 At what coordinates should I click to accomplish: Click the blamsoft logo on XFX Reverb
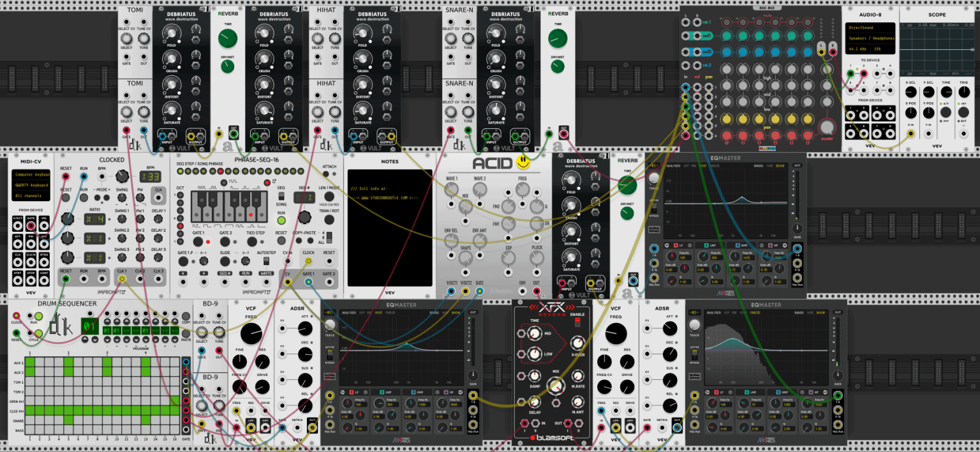pos(552,437)
